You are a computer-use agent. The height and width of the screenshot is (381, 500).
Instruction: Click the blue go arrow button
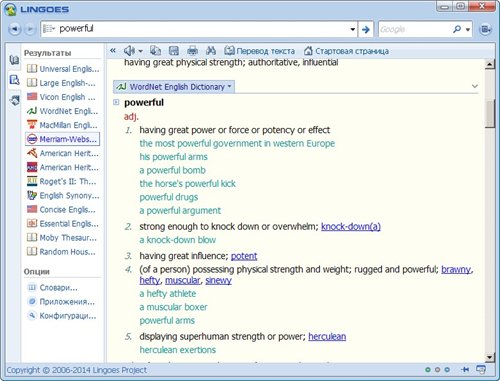click(x=366, y=29)
